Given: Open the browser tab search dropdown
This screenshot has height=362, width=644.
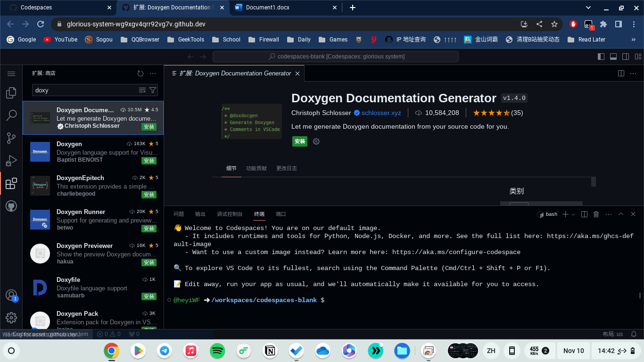Looking at the screenshot, I should tap(588, 8).
